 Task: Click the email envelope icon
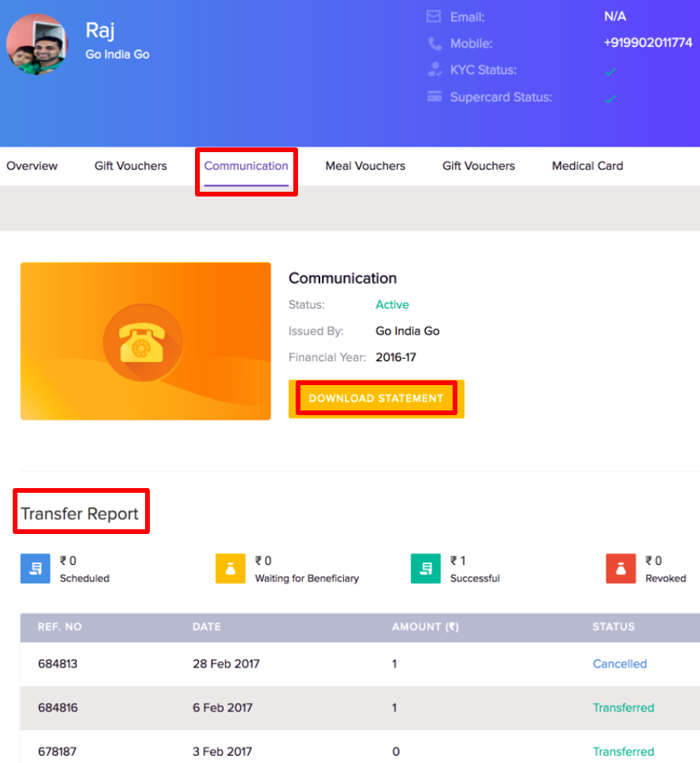(x=434, y=17)
